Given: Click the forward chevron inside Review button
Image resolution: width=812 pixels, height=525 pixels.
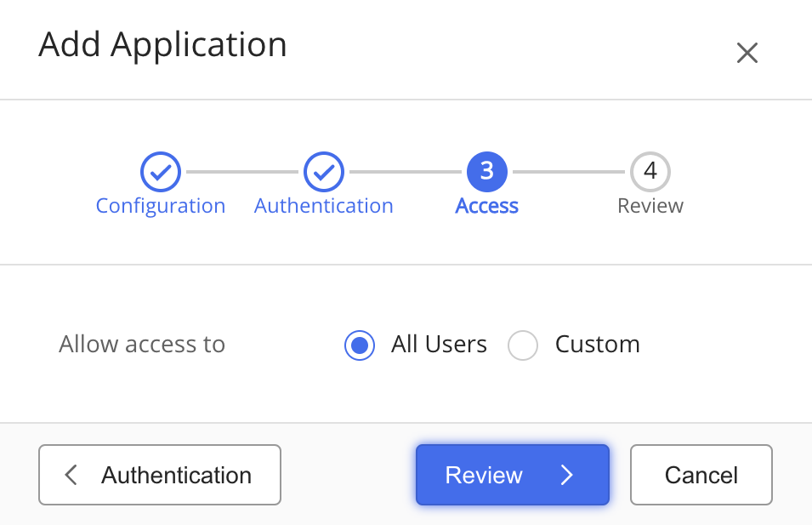Looking at the screenshot, I should (x=567, y=475).
